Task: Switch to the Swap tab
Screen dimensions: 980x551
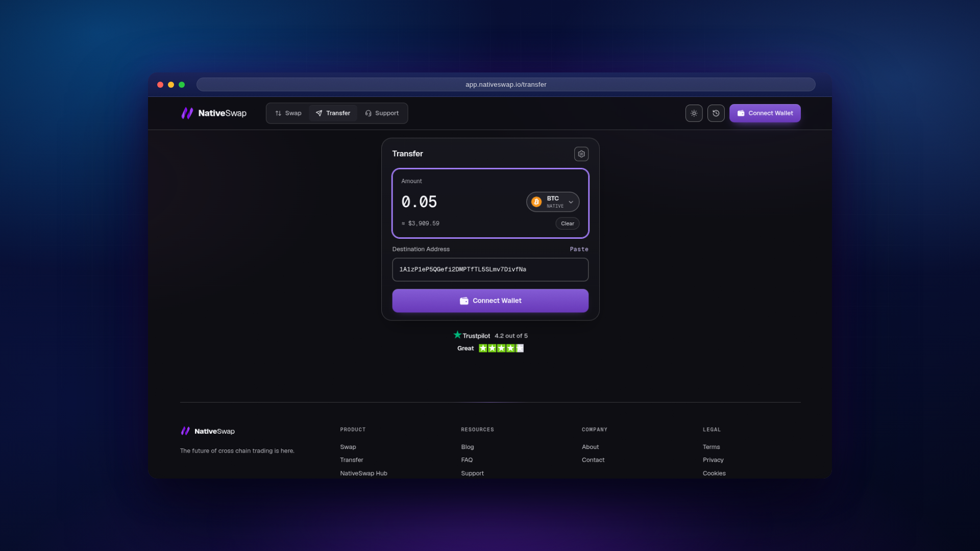Action: click(288, 113)
